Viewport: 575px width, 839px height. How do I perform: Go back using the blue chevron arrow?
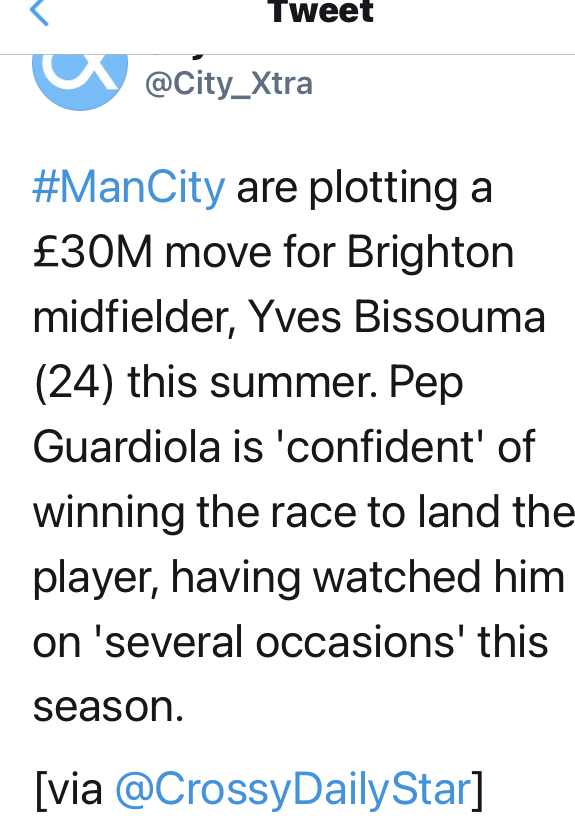click(x=39, y=12)
